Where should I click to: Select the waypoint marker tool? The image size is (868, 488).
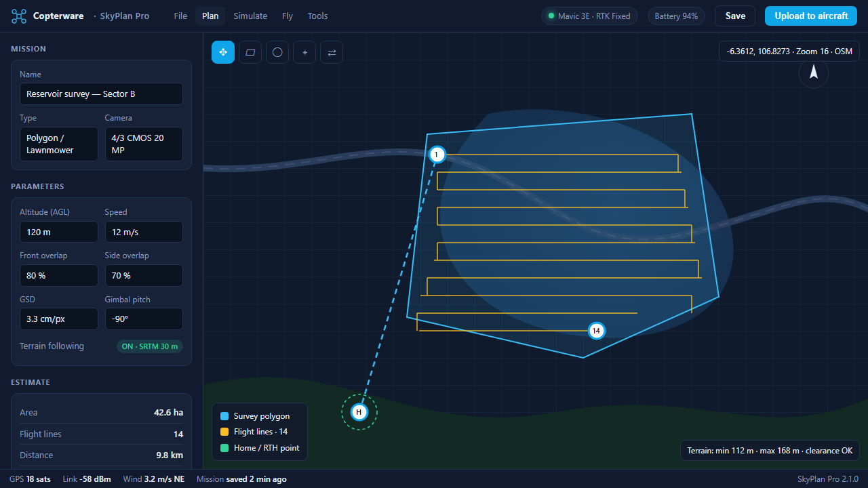304,52
